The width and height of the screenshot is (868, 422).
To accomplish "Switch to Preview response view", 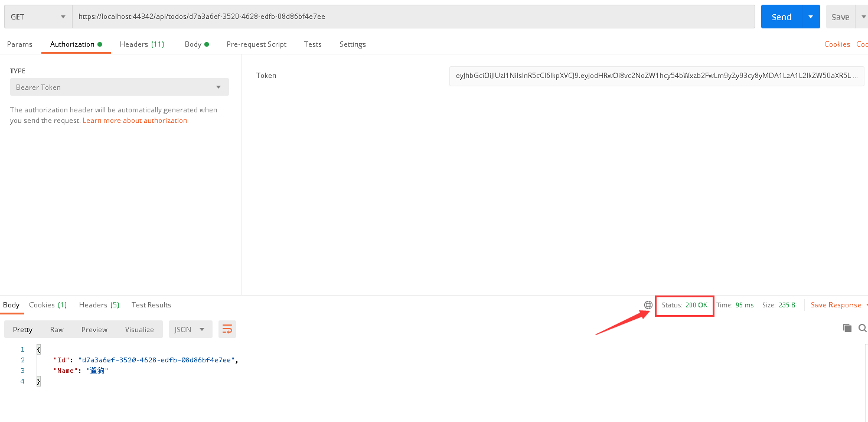I will pyautogui.click(x=94, y=330).
